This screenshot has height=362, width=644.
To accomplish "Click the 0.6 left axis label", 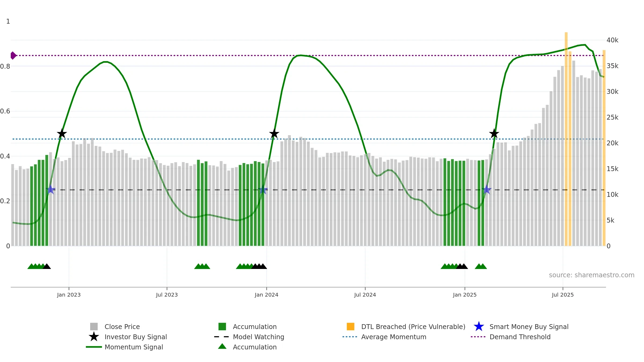I will [5, 111].
